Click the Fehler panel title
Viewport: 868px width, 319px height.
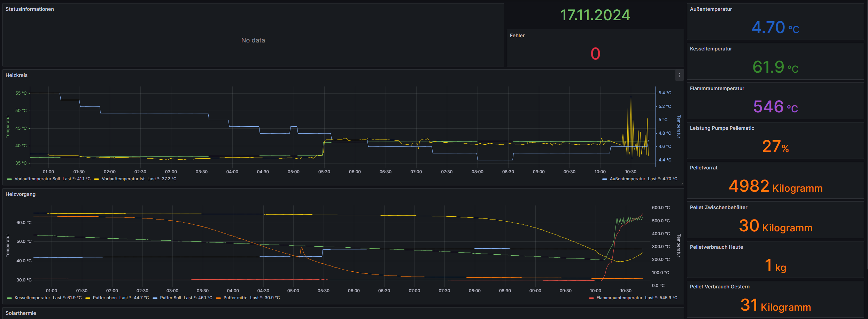tap(517, 35)
